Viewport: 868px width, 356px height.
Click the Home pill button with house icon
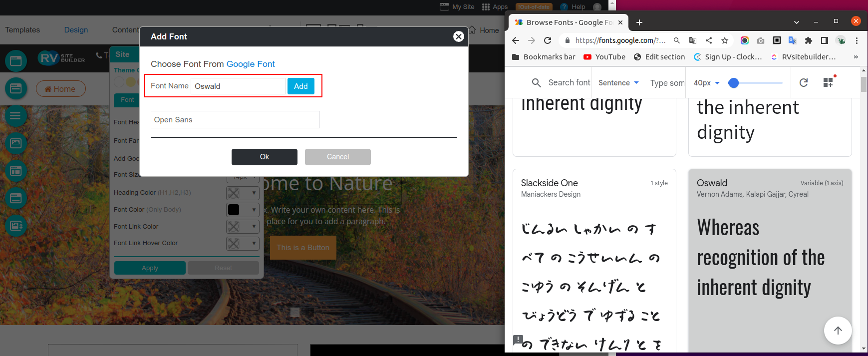(60, 89)
